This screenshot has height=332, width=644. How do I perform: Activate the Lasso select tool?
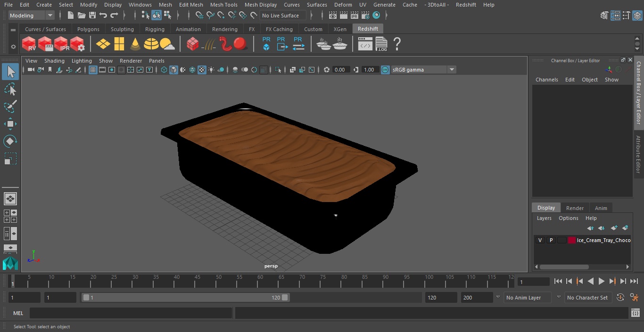pos(10,89)
